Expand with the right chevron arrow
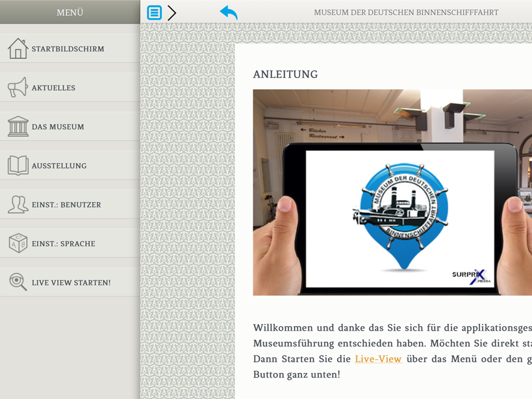This screenshot has width=532, height=399. pos(172,12)
